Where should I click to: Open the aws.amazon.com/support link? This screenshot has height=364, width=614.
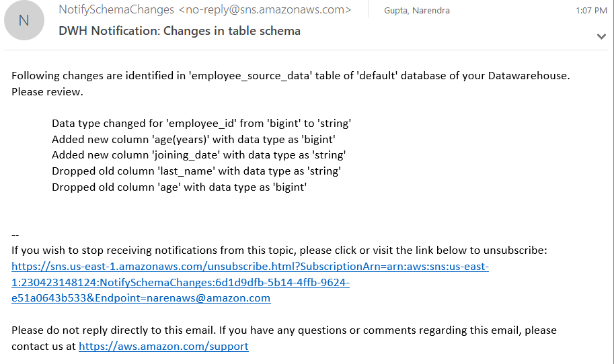[163, 347]
